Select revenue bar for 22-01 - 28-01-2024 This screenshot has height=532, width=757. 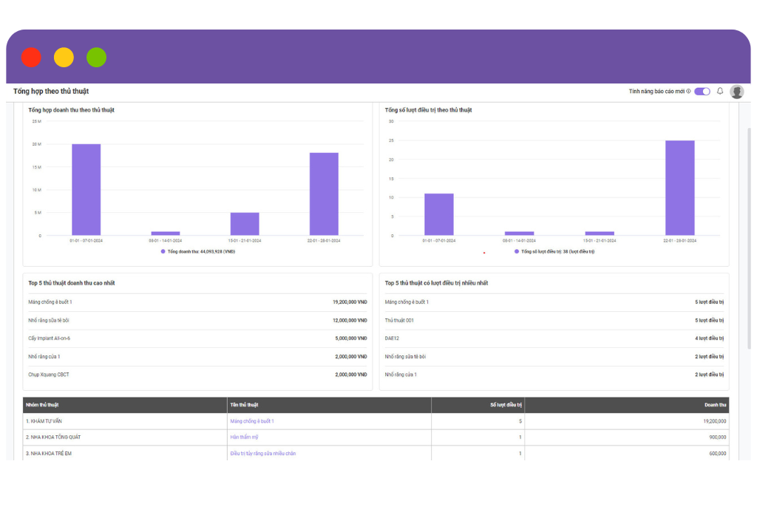click(324, 194)
